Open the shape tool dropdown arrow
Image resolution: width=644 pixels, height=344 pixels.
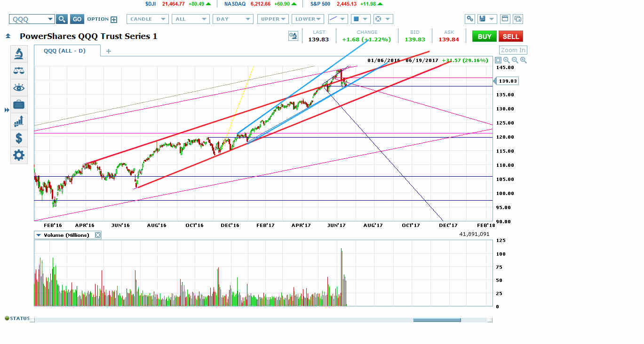pyautogui.click(x=366, y=19)
